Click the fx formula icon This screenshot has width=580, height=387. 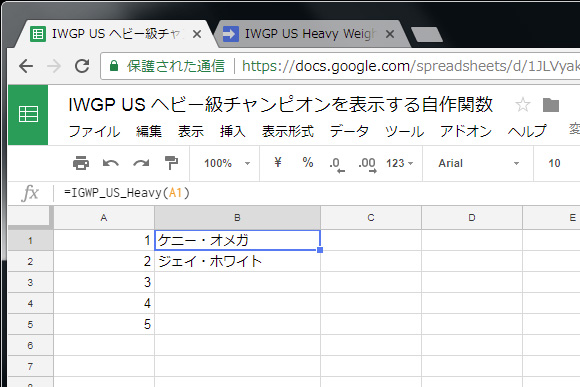point(30,193)
